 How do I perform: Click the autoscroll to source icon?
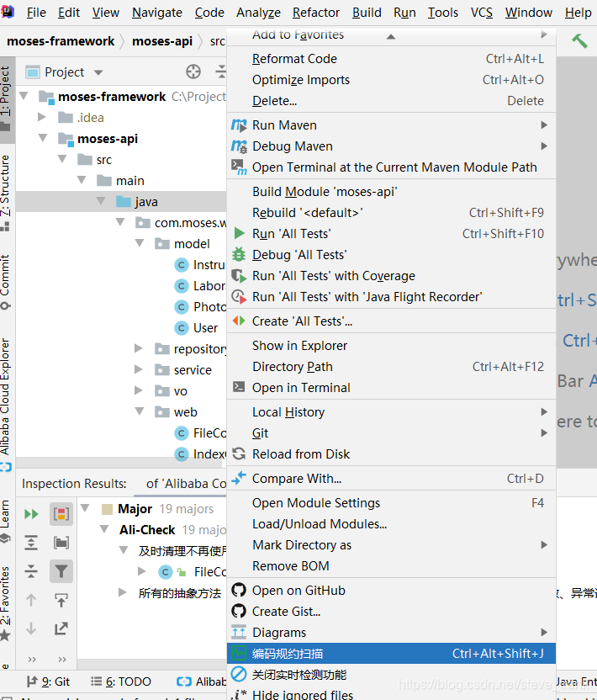click(x=61, y=600)
